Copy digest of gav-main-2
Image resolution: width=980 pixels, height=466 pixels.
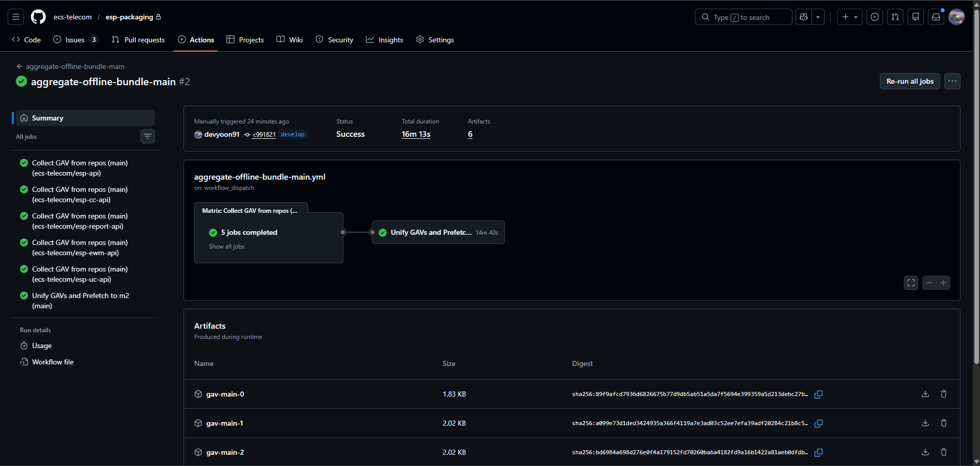click(x=819, y=452)
